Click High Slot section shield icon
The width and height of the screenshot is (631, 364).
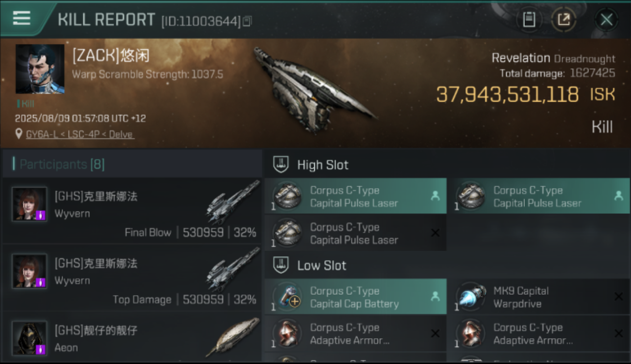pos(281,165)
